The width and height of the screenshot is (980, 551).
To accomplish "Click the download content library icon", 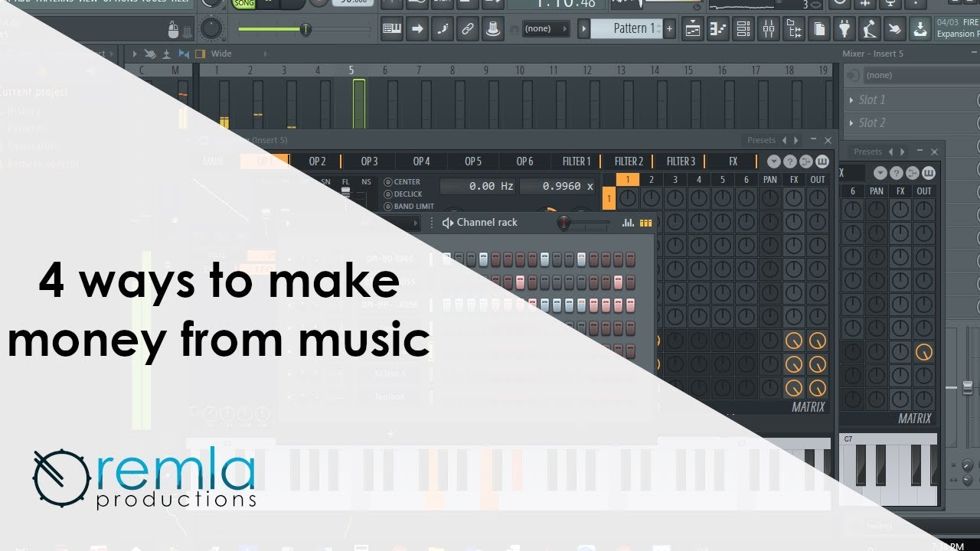I will click(x=920, y=30).
